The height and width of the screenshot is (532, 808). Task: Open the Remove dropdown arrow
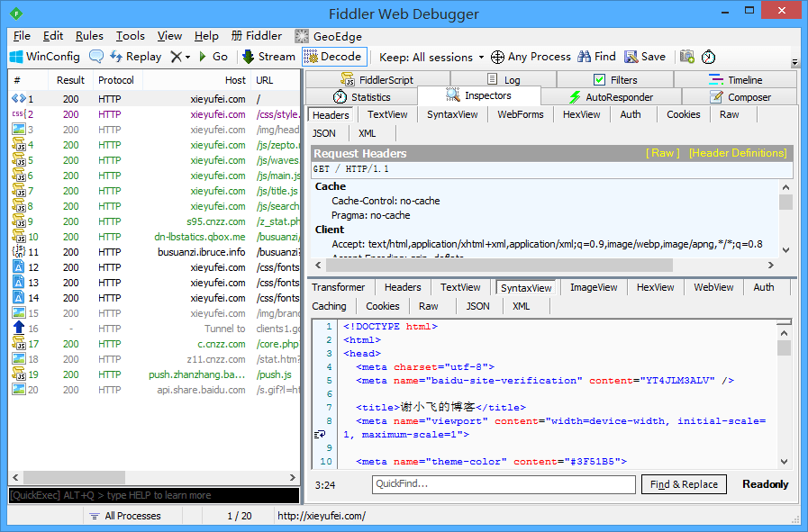(187, 58)
